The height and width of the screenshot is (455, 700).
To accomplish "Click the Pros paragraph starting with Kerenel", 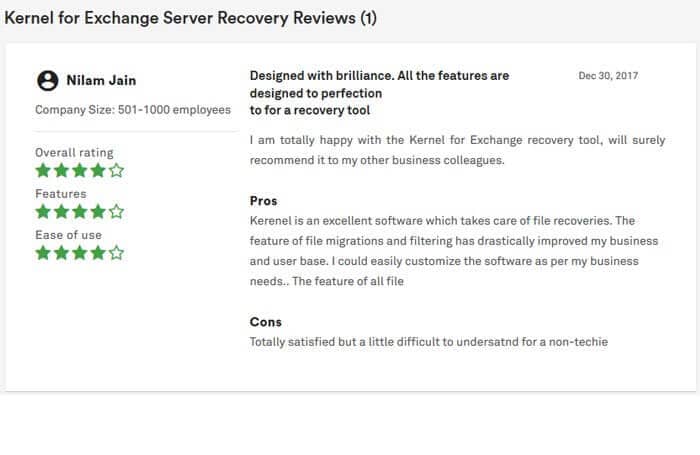I will pos(454,251).
